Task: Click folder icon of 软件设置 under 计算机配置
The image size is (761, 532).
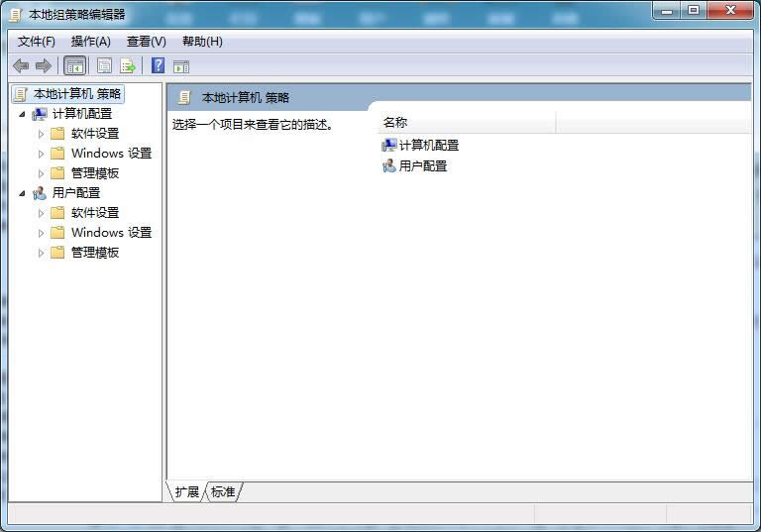Action: pyautogui.click(x=57, y=134)
